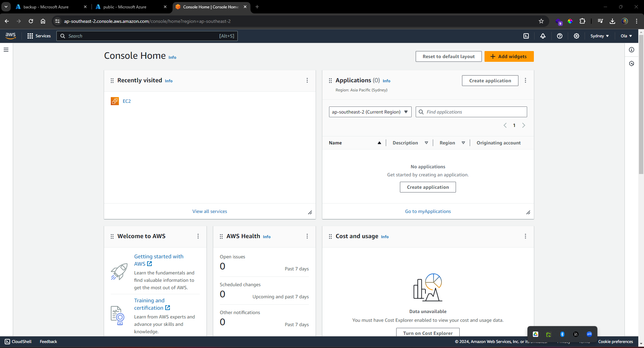Click the Cost and usage drag handle
Screen dimensions: 644x348
(x=330, y=236)
